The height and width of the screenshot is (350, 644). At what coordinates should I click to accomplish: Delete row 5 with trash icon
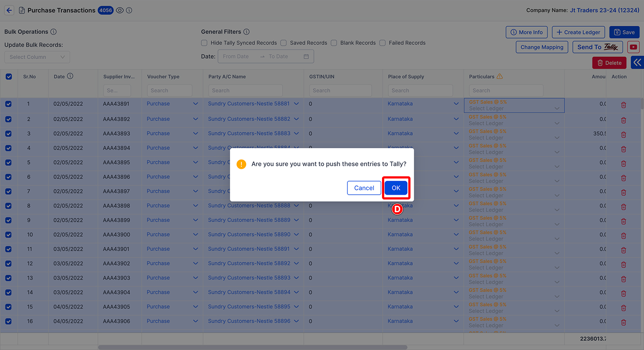click(x=623, y=164)
